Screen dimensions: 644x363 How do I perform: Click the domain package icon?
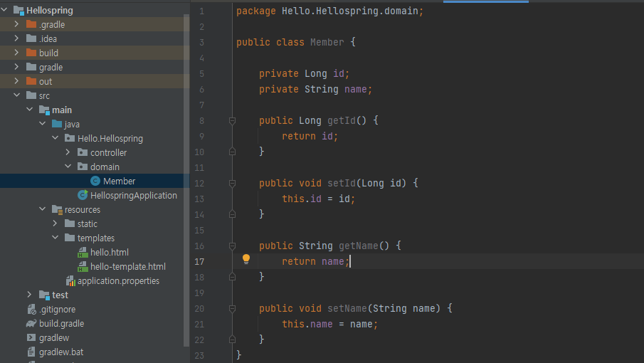point(83,167)
